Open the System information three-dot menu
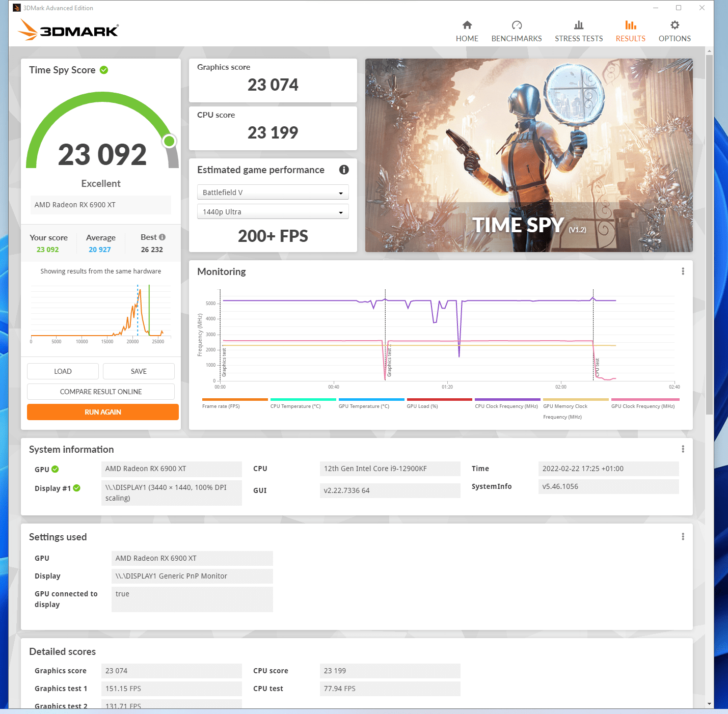This screenshot has height=714, width=728. point(683,449)
